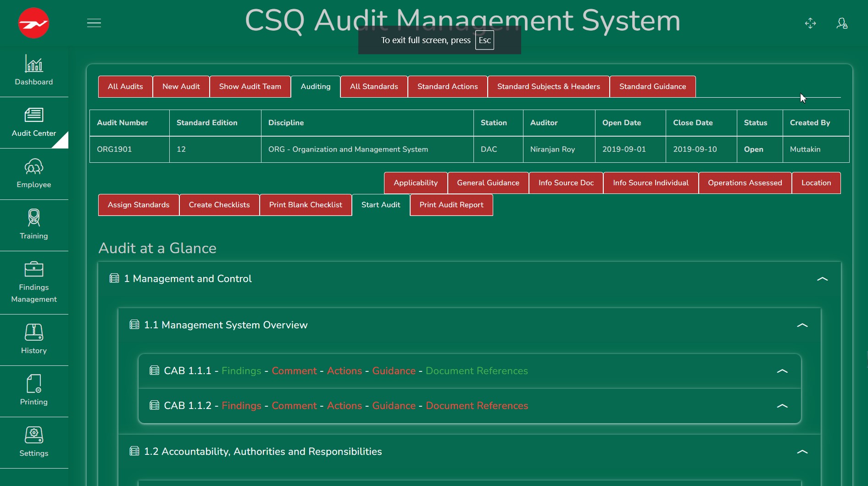Viewport: 868px width, 486px height.
Task: Click the Operations Assessed button
Action: [745, 183]
